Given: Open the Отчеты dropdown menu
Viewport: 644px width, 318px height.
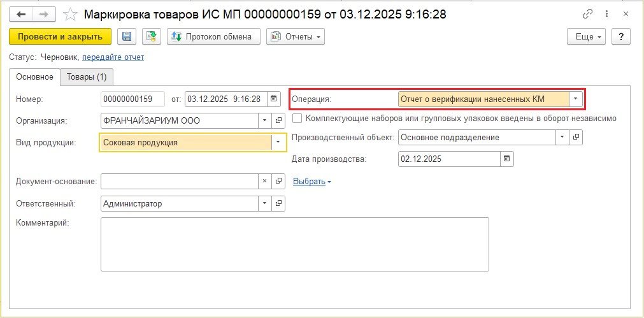Looking at the screenshot, I should [x=296, y=37].
